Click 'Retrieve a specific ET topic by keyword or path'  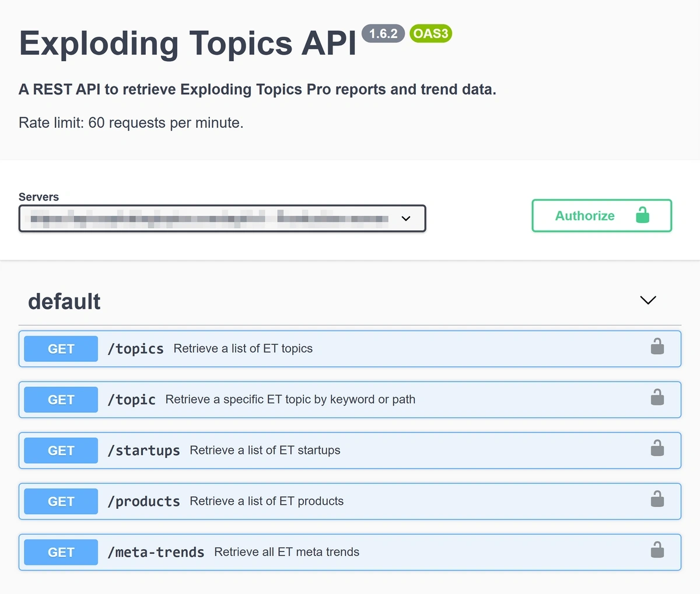click(290, 400)
